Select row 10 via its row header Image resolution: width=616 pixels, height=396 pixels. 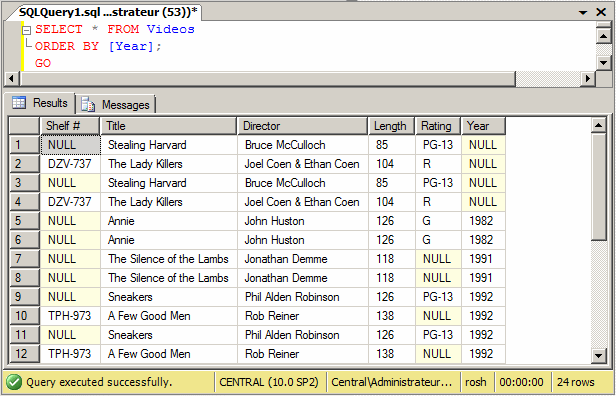(24, 316)
